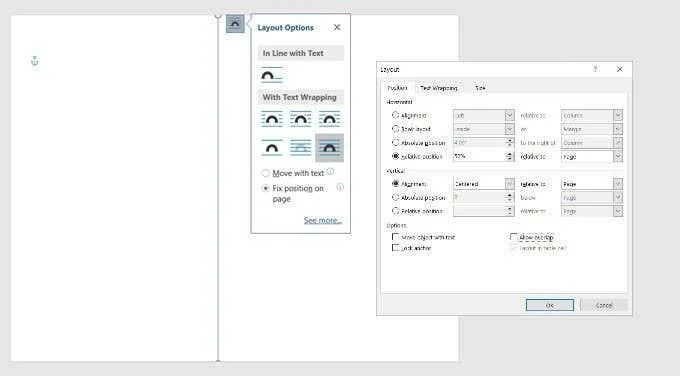
Task: Switch to the Text Wrapping tab
Action: click(x=438, y=88)
